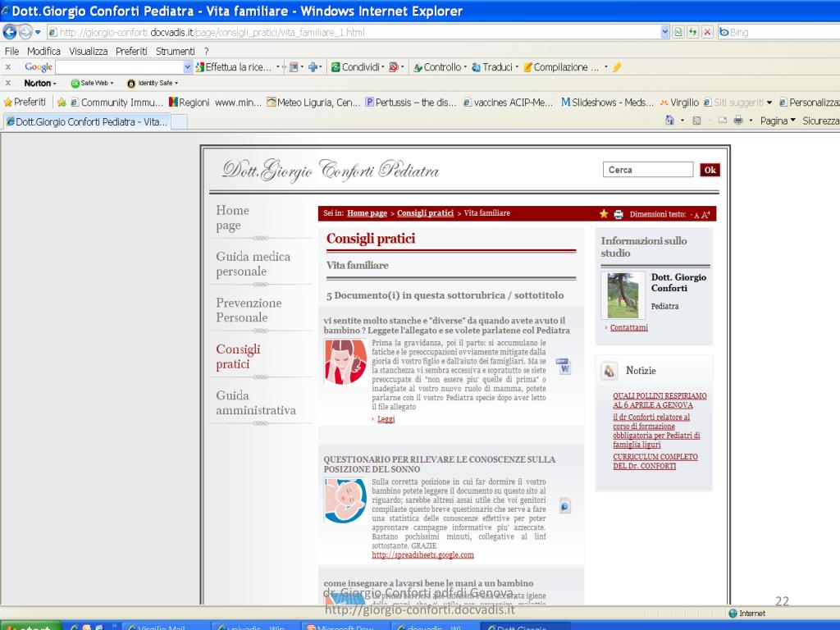
Task: Click the RSS feeds icon in command bar
Action: (x=697, y=121)
